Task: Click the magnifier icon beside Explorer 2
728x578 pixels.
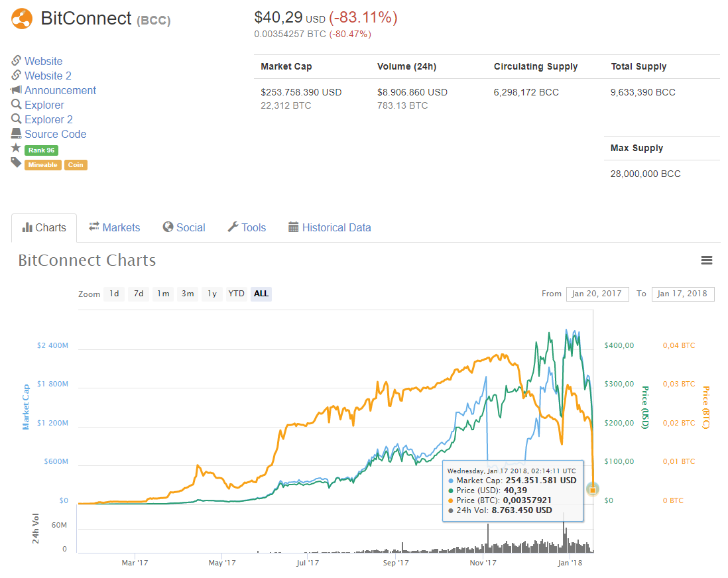Action: click(17, 119)
